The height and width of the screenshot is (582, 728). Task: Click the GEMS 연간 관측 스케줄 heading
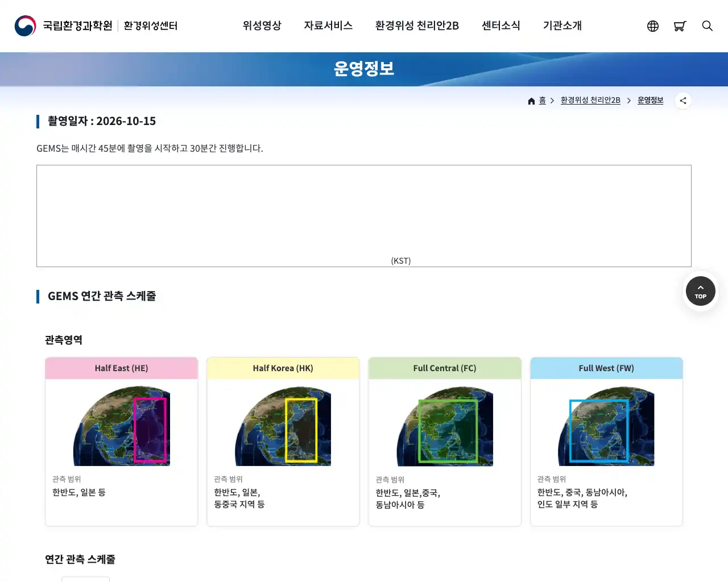(102, 296)
